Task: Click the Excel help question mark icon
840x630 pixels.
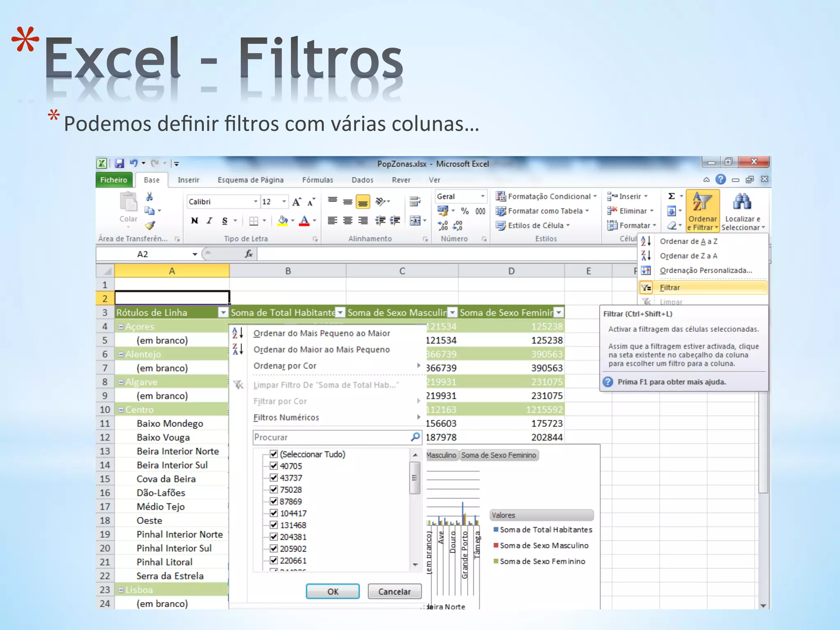Action: (x=721, y=179)
